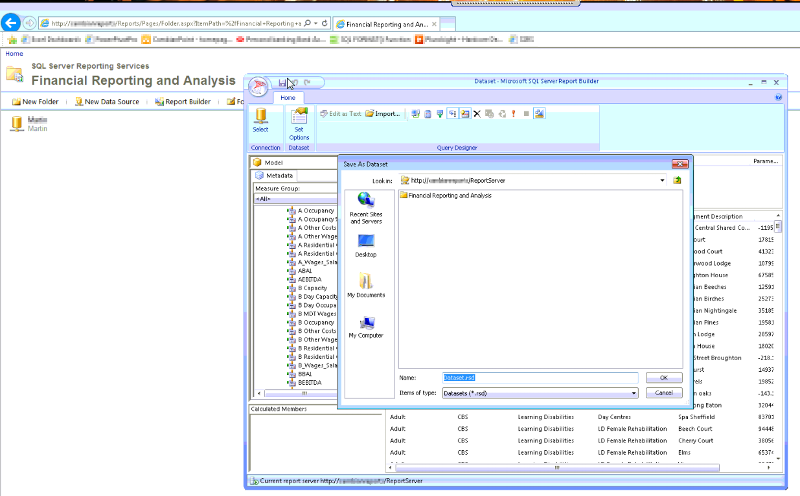The width and height of the screenshot is (800, 496).
Task: Click the Name input field
Action: click(x=540, y=378)
